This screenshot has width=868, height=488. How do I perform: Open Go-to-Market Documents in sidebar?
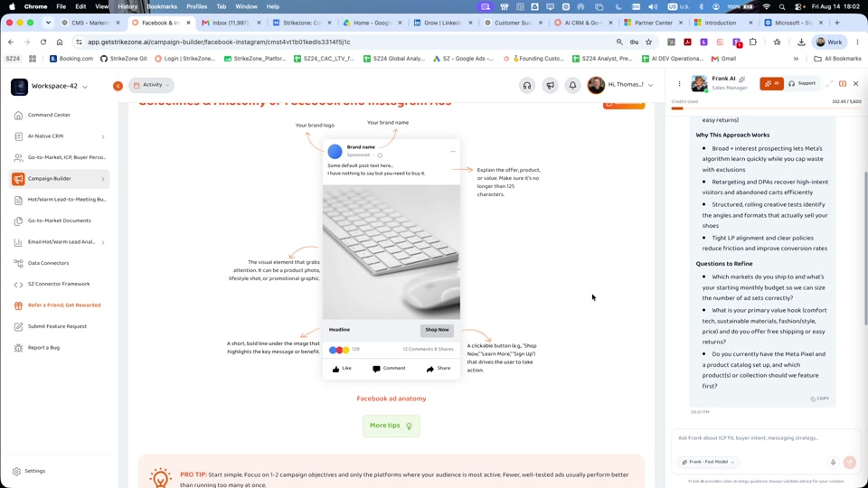pyautogui.click(x=60, y=221)
